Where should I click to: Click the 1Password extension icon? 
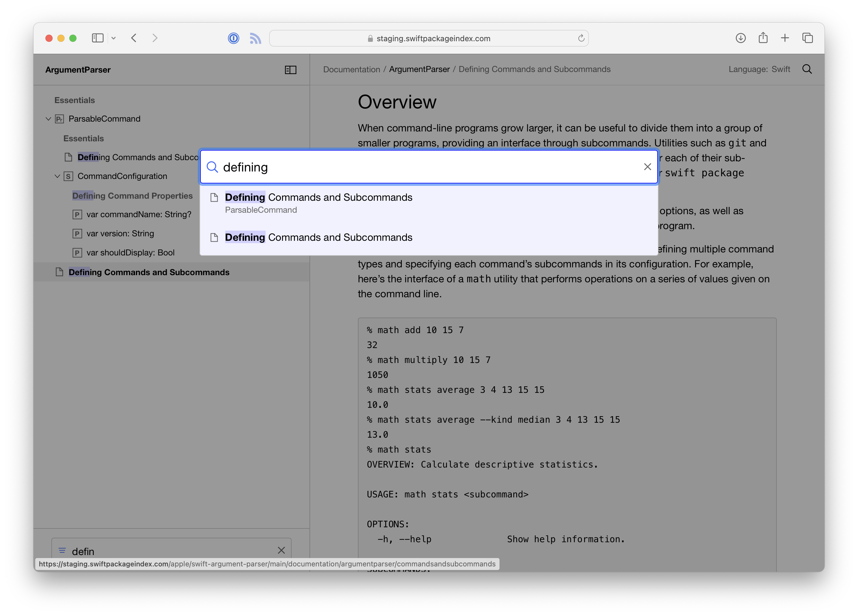(x=233, y=38)
